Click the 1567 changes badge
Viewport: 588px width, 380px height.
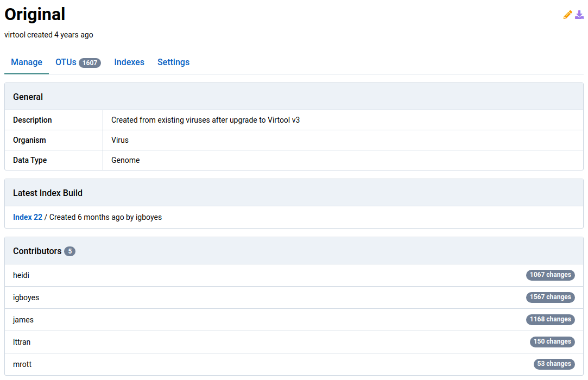550,297
